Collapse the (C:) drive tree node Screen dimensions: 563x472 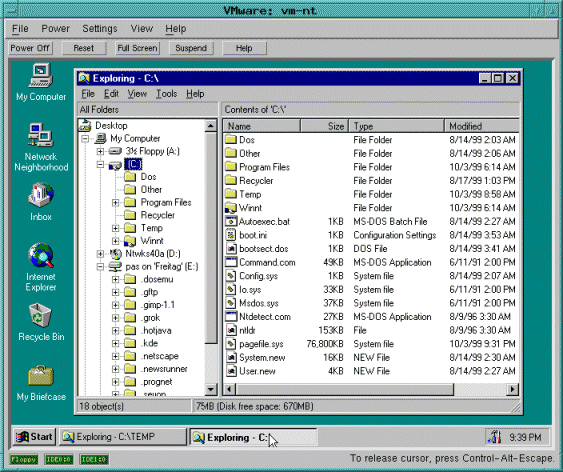point(100,164)
